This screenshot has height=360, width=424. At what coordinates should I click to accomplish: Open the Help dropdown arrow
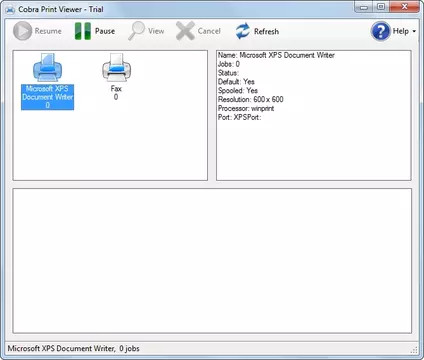[414, 31]
